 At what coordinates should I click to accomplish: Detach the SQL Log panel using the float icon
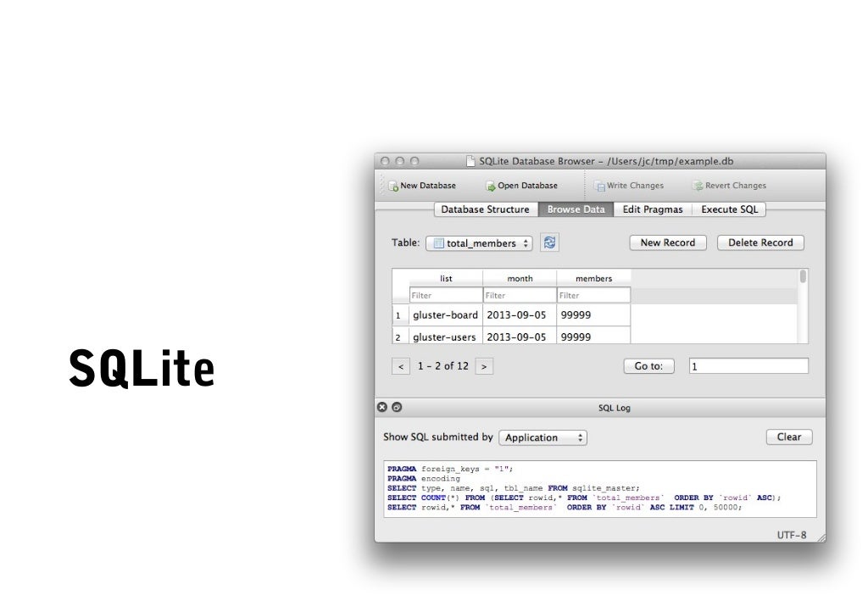point(397,408)
